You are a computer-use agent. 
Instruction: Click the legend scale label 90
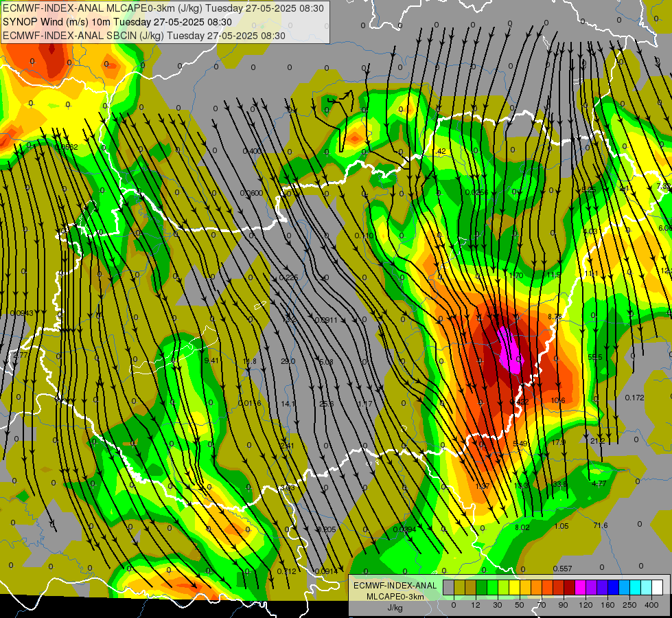click(563, 605)
